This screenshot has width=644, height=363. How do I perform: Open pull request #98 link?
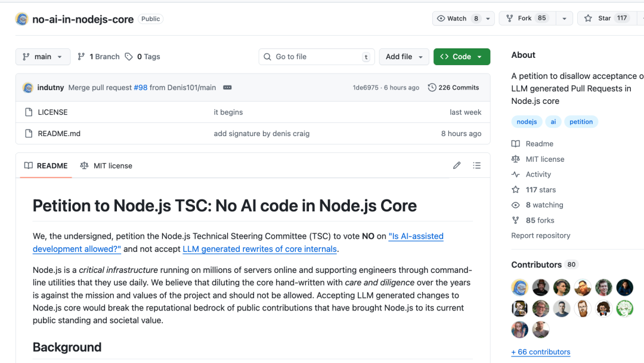pyautogui.click(x=140, y=87)
